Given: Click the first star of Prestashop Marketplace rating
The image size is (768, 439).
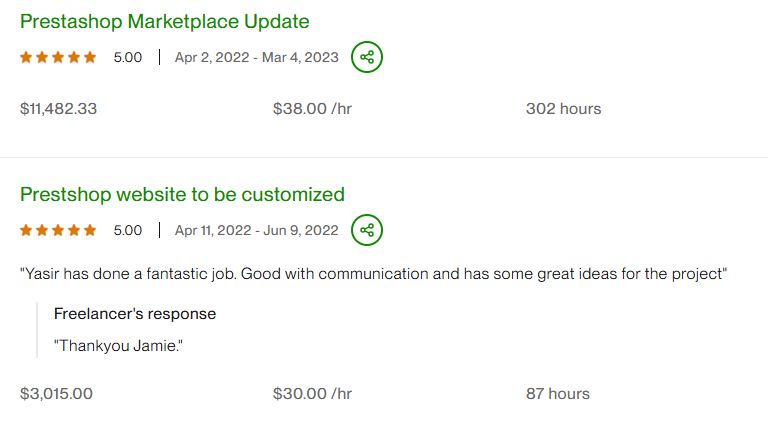Looking at the screenshot, I should click(x=26, y=58).
